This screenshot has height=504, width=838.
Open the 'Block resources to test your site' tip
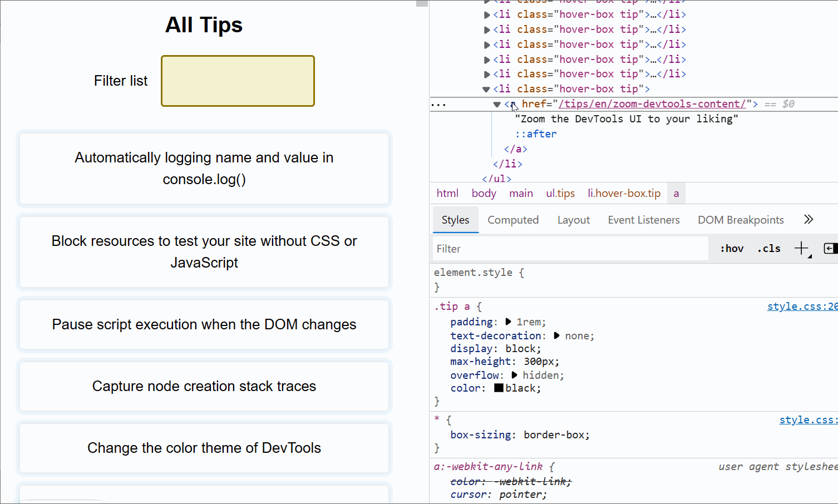click(204, 252)
